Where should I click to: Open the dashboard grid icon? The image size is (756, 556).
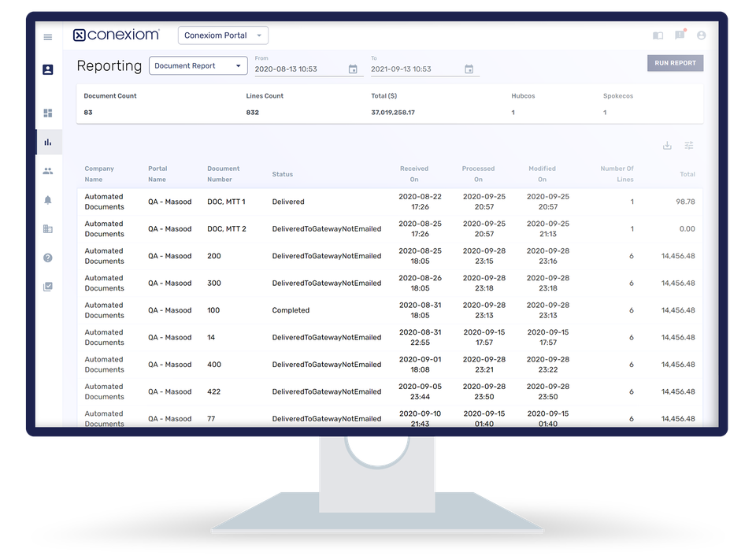(x=47, y=113)
